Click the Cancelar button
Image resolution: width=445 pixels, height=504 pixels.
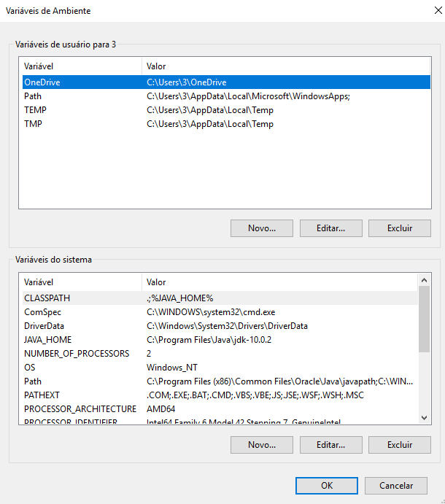coord(397,486)
